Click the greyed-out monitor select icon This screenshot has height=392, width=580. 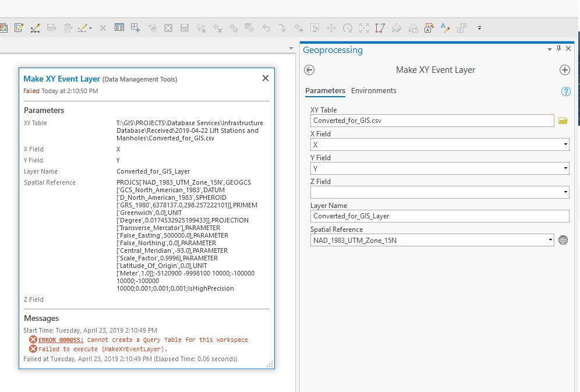315,28
